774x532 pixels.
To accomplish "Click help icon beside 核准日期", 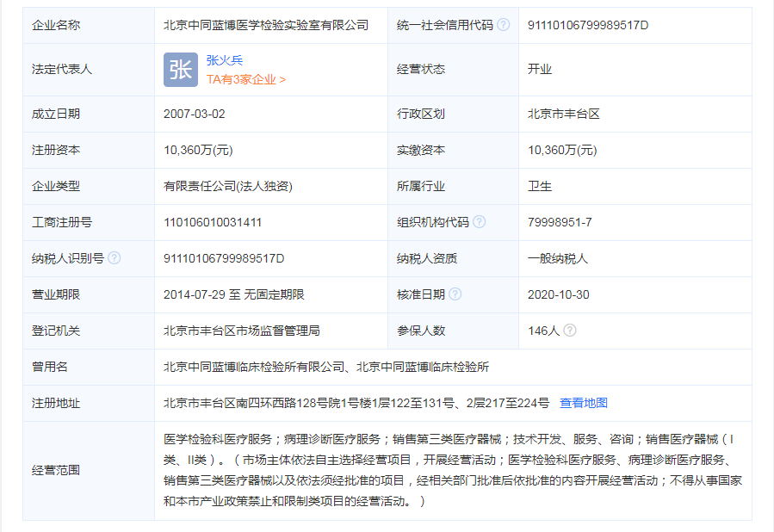I will pyautogui.click(x=456, y=293).
